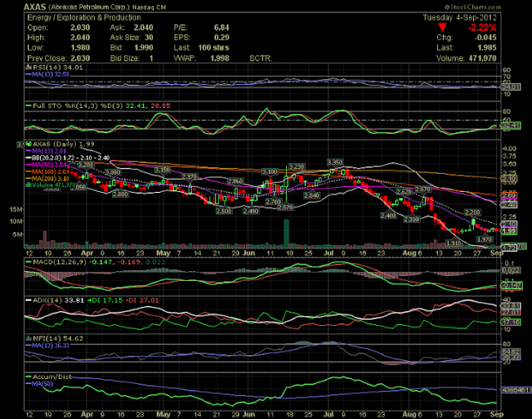Click the RSI(14) 34.01 legend
This screenshot has width=532, height=419.
point(57,67)
